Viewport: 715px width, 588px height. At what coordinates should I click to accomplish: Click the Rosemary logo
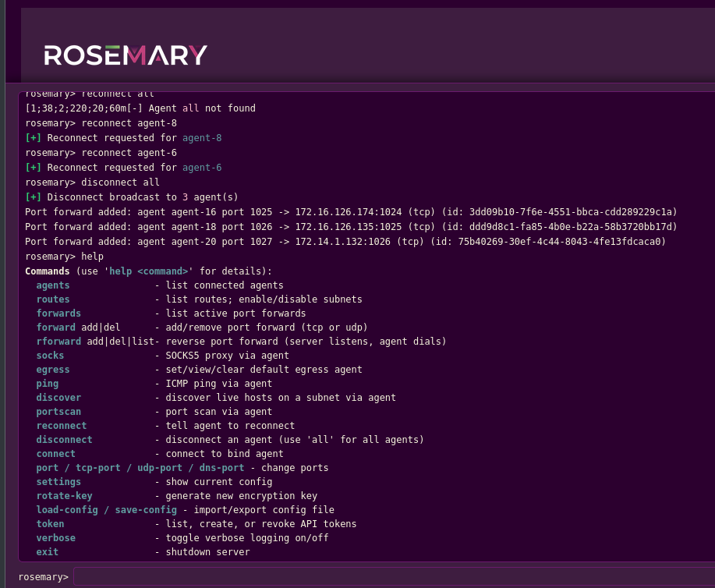[126, 55]
